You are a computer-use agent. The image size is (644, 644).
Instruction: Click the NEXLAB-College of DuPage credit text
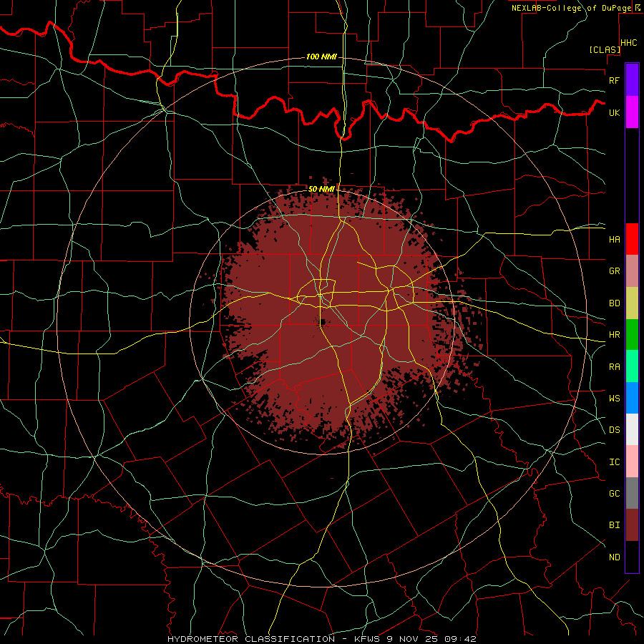[571, 8]
